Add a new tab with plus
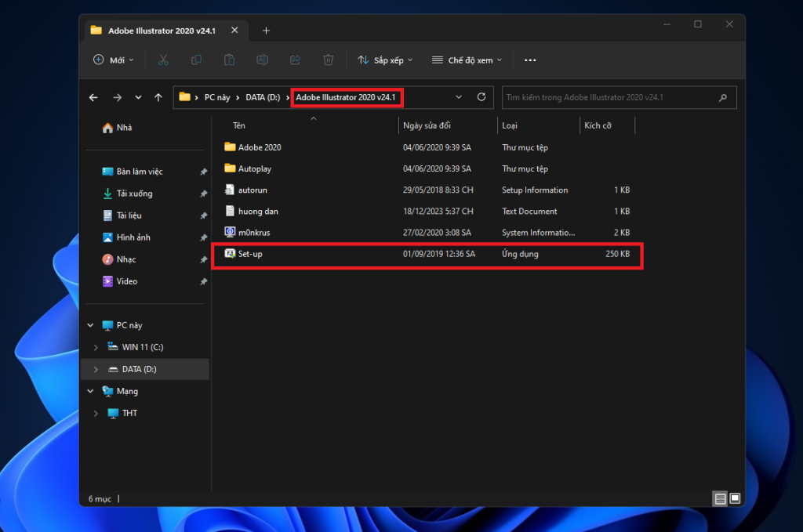Viewport: 803px width, 532px height. coord(266,31)
